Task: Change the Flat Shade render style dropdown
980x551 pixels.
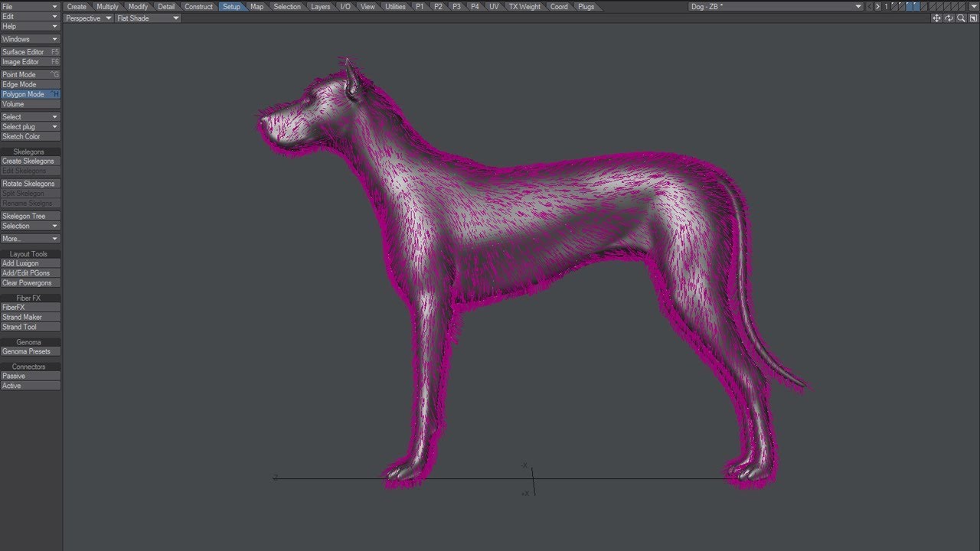Action: (x=149, y=18)
